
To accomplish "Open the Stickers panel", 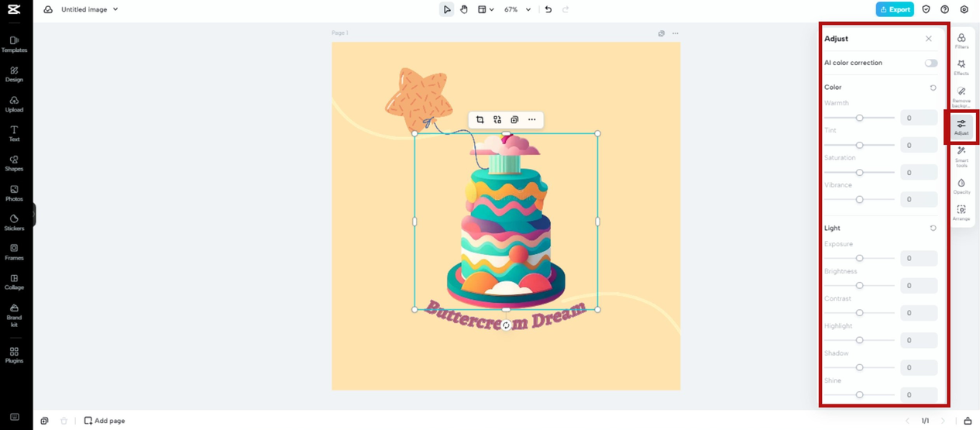I will (x=15, y=222).
